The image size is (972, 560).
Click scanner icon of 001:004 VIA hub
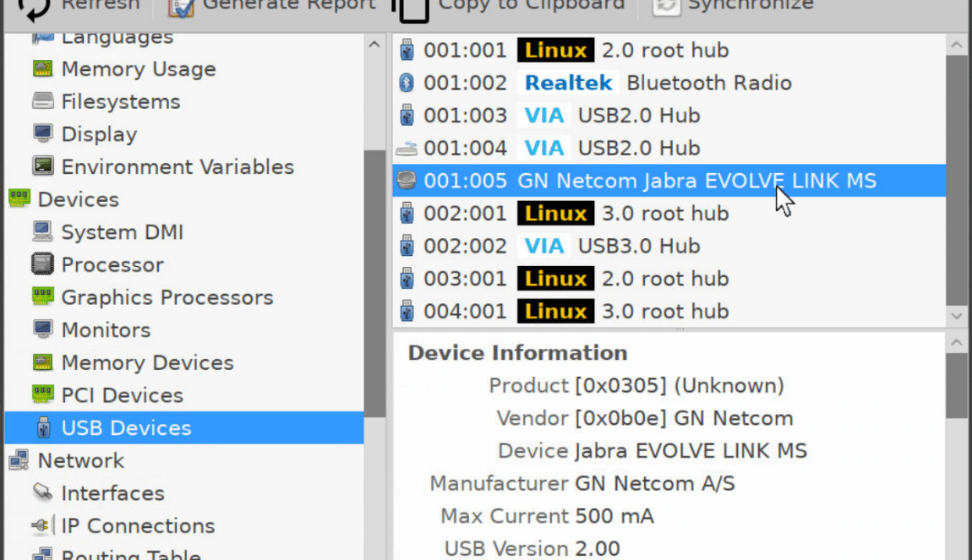pyautogui.click(x=407, y=148)
